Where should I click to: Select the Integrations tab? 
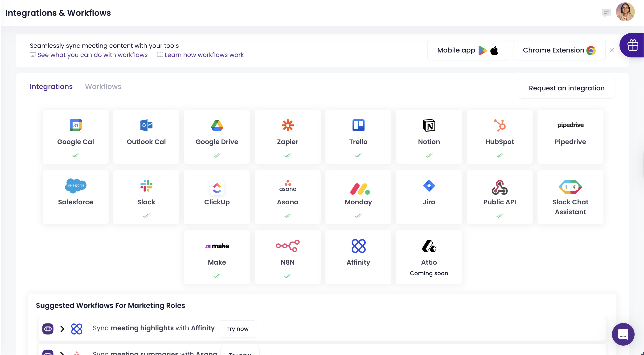pos(51,86)
